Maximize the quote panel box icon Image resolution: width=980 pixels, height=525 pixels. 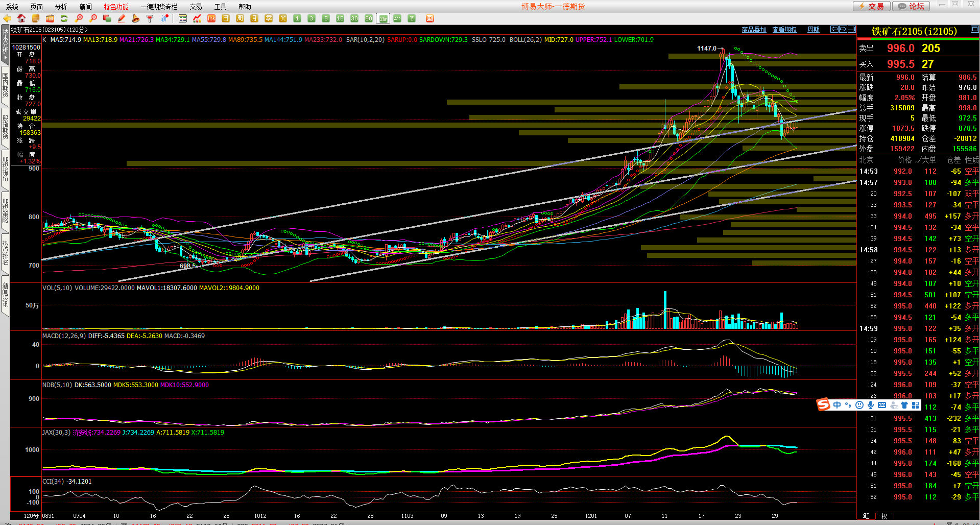tap(975, 29)
